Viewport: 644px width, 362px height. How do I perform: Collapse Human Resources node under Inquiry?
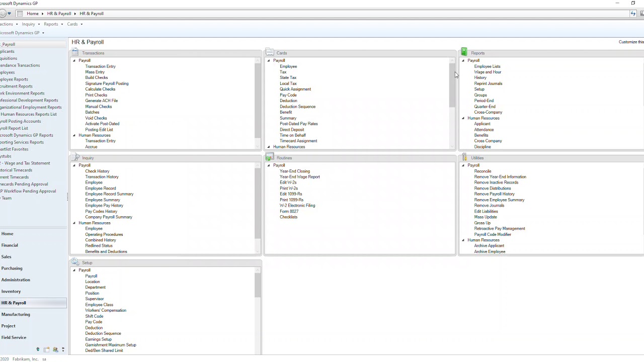point(74,223)
